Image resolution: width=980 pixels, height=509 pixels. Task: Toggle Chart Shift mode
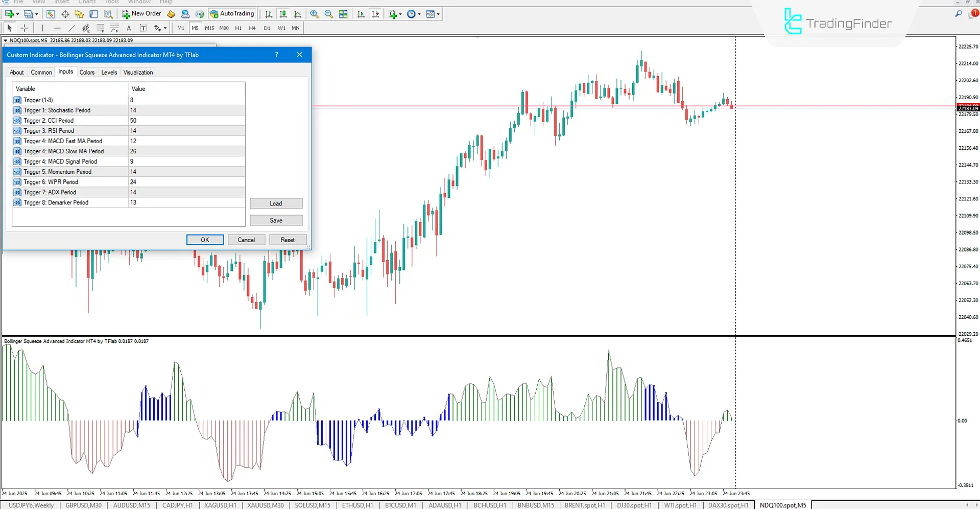(376, 14)
